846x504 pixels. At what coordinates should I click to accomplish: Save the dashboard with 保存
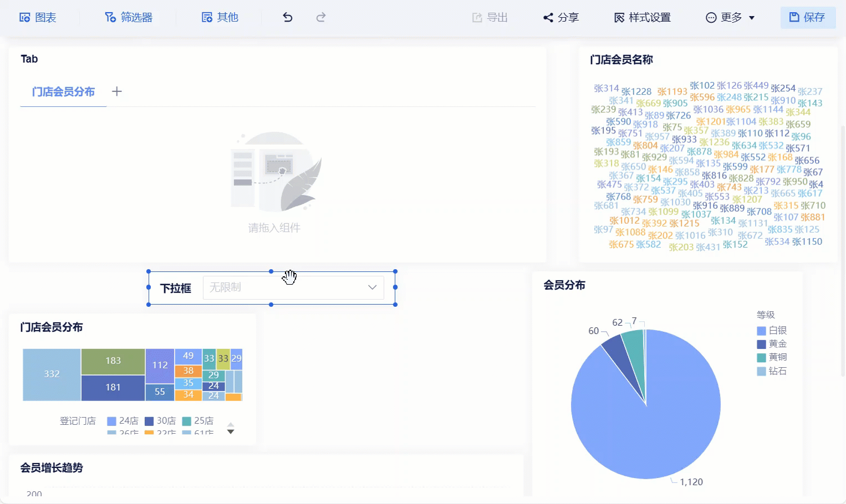coord(808,17)
